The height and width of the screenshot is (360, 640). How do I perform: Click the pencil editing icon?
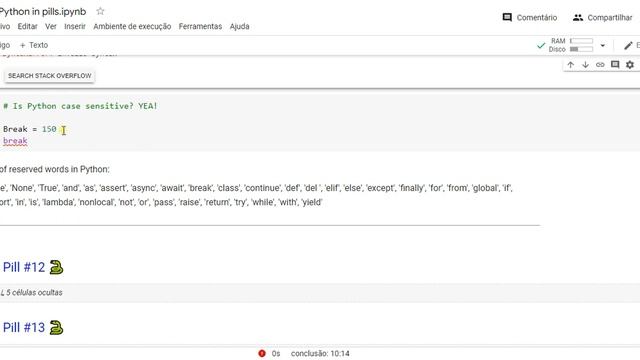point(628,45)
